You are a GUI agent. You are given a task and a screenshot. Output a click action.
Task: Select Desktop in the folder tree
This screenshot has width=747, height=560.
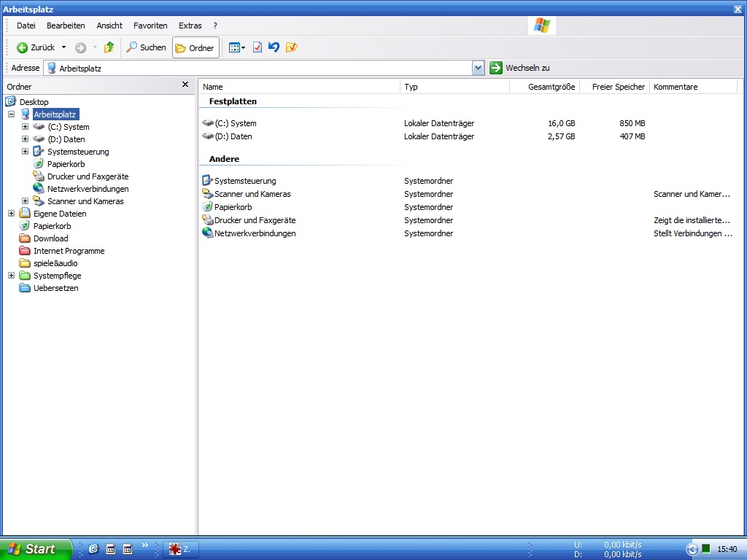34,102
